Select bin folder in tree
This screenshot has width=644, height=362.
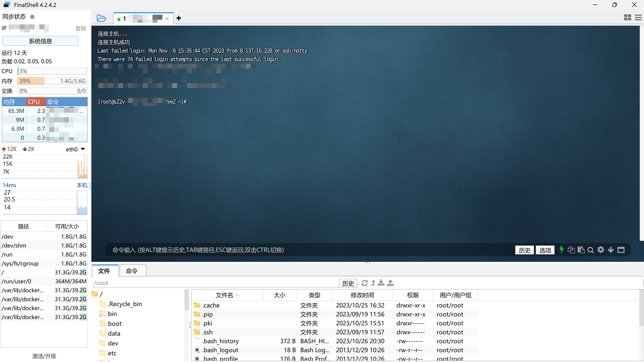(108, 314)
